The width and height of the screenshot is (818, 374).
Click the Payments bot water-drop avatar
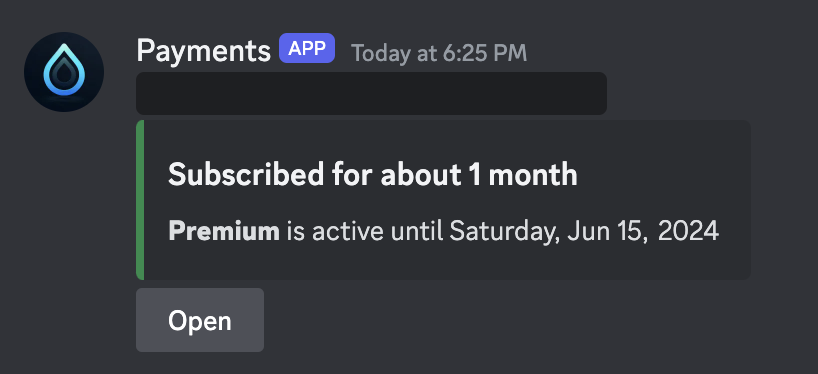pos(64,72)
